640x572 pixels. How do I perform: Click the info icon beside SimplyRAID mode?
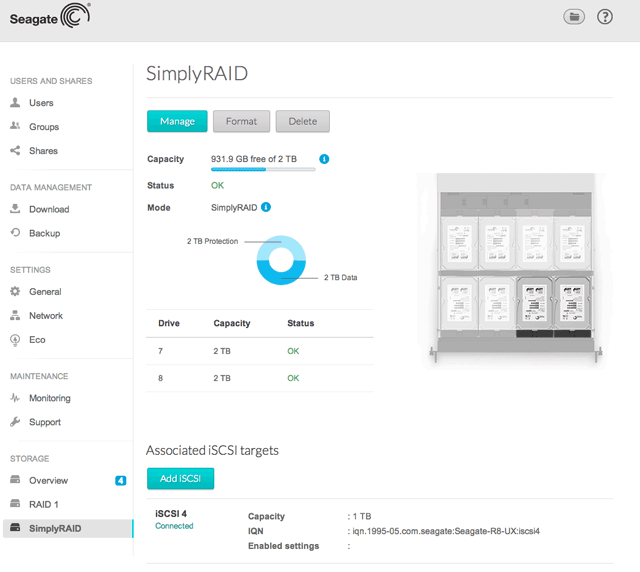coord(266,208)
